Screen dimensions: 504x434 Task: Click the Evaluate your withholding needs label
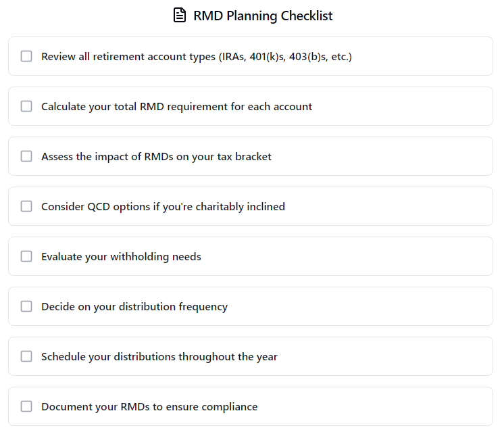121,256
